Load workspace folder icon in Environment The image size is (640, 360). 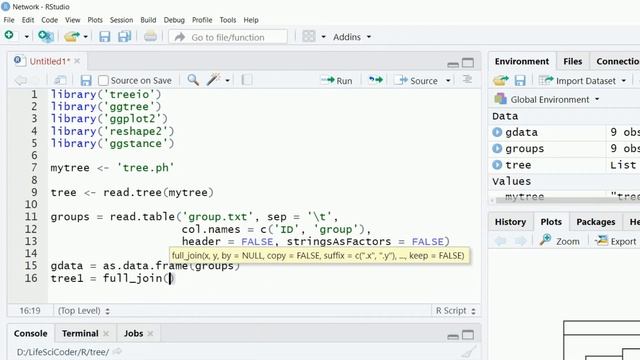click(500, 80)
